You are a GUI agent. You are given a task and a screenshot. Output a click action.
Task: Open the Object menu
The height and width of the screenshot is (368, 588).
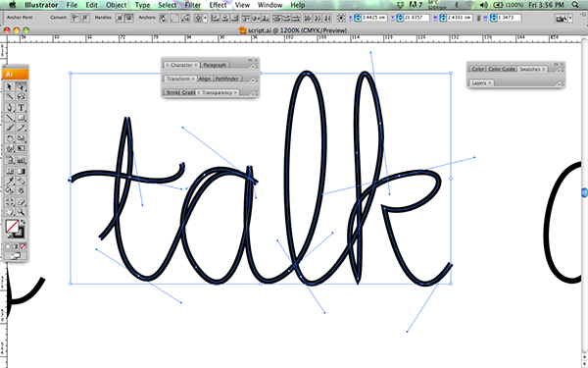[117, 5]
